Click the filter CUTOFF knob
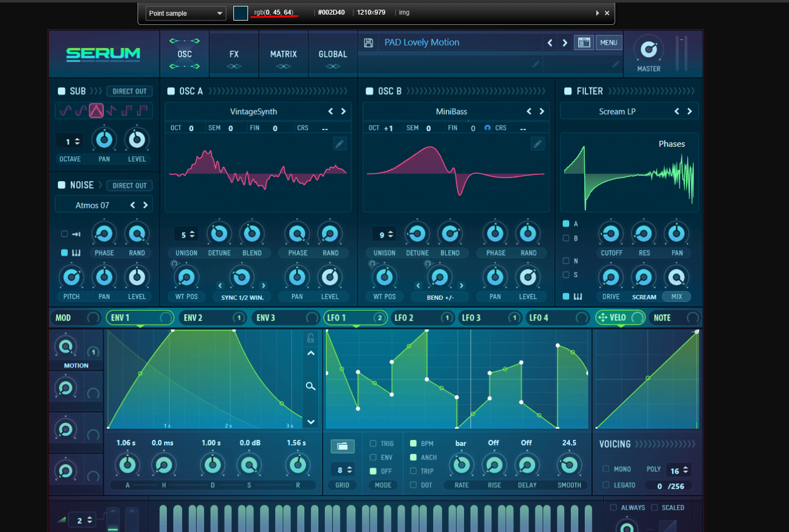This screenshot has width=789, height=532. point(611,234)
